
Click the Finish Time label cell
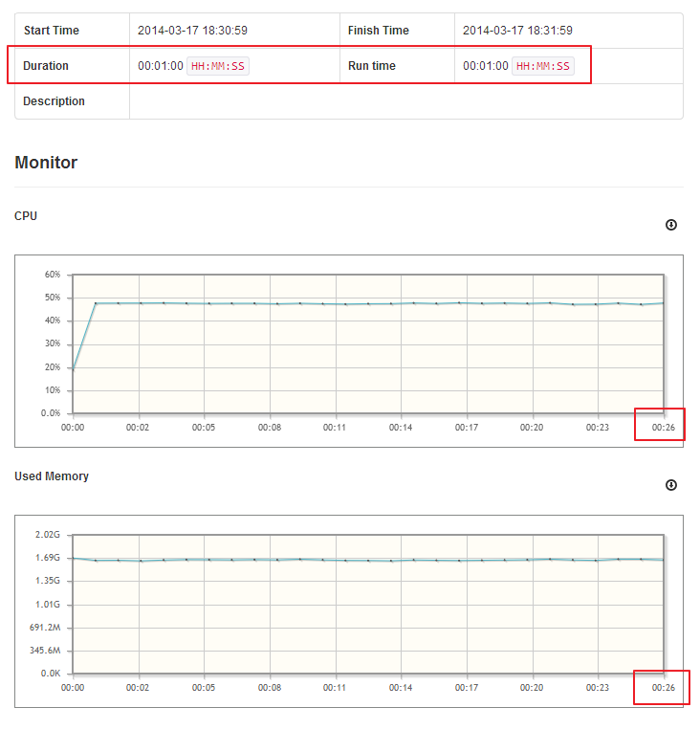tap(379, 31)
